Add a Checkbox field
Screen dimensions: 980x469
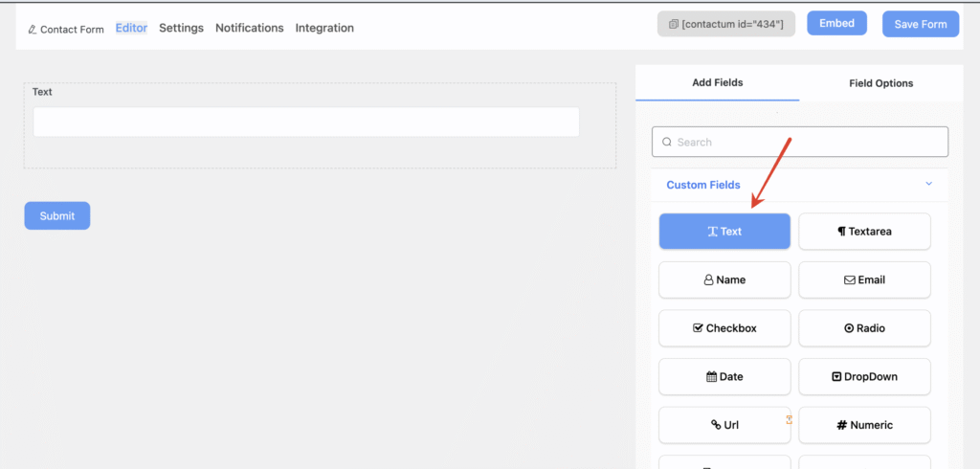[724, 328]
